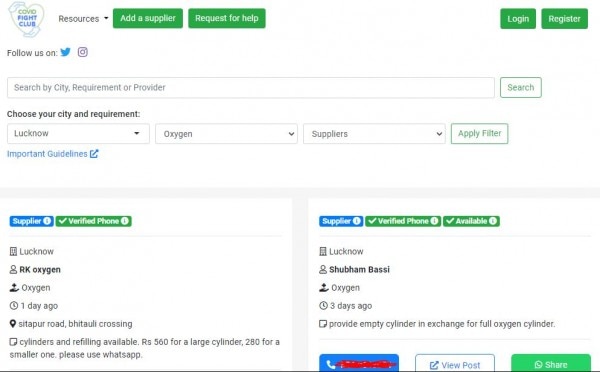The image size is (600, 372).
Task: Click the clock icon next to 3 days ago
Action: 323,305
